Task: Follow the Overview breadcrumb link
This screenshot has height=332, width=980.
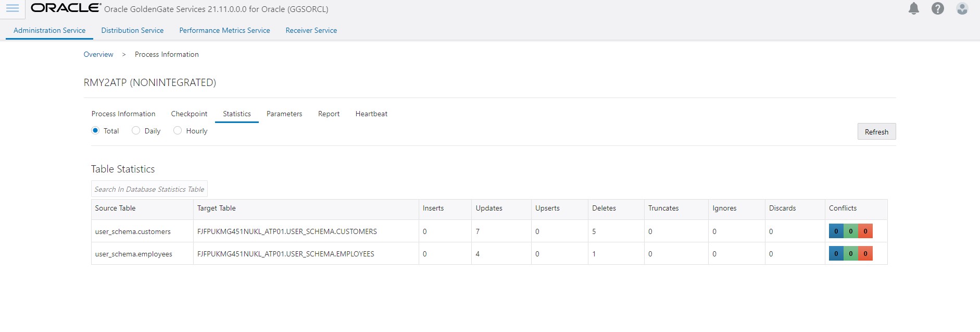Action: 98,54
